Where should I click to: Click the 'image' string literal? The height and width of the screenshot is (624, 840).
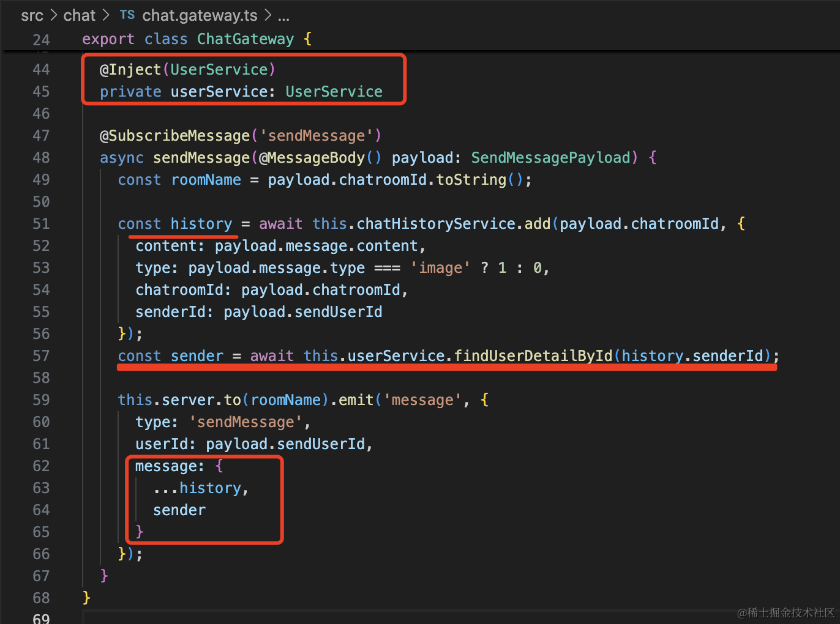coord(440,268)
